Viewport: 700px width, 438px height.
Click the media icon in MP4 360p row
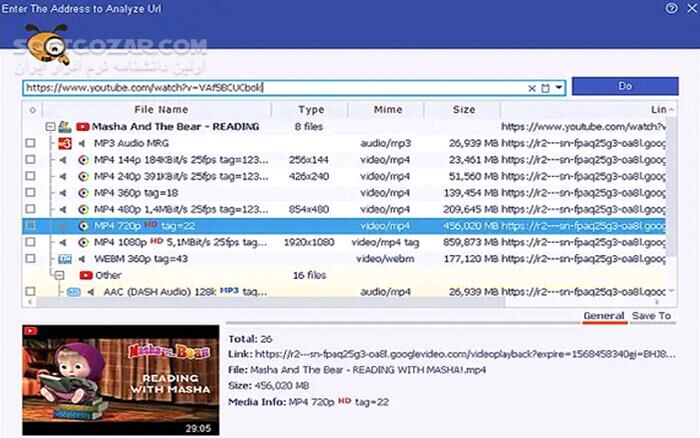point(83,193)
